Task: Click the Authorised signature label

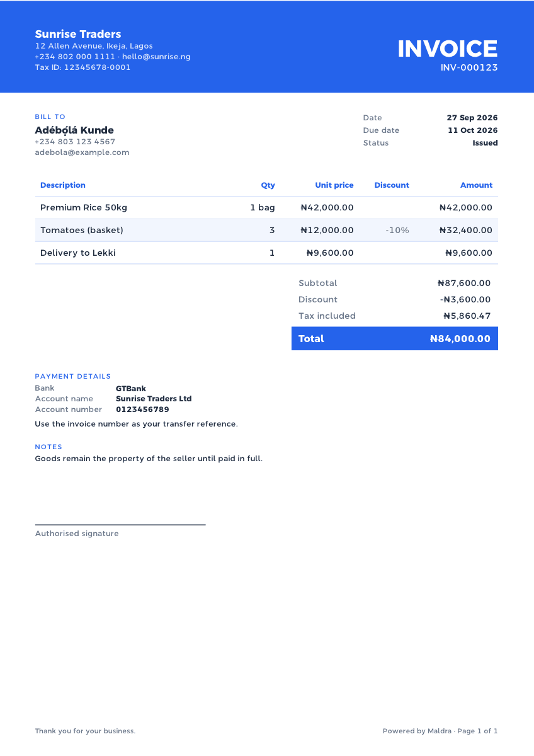Action: click(x=77, y=534)
